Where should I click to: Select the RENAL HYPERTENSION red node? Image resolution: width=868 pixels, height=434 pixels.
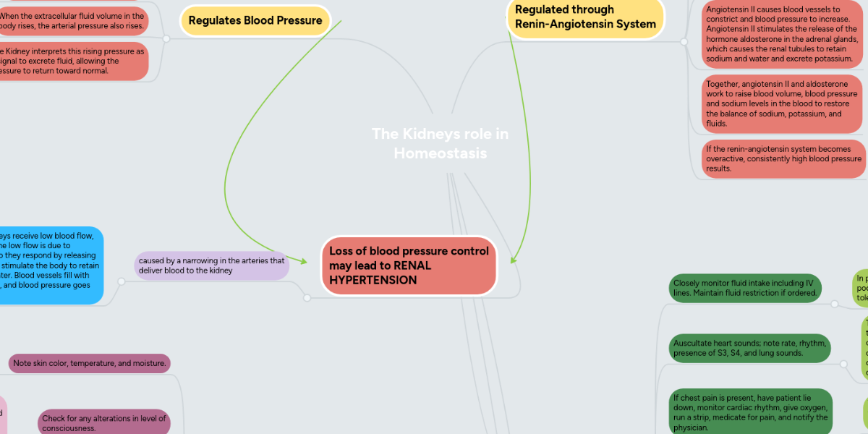click(409, 265)
